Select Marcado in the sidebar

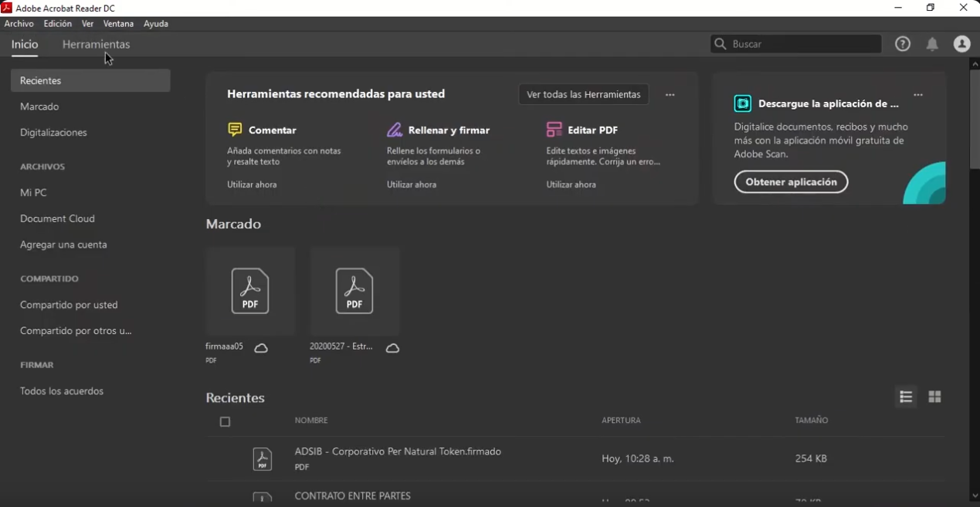[x=39, y=106]
